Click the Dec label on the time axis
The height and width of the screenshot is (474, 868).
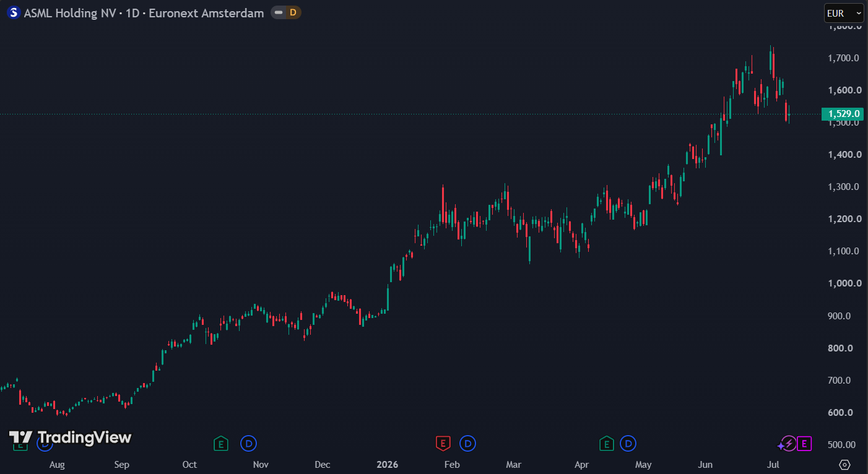click(323, 465)
